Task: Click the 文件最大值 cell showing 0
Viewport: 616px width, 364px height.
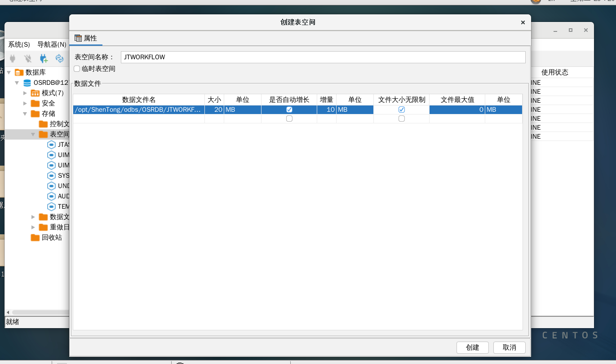Action: (457, 110)
